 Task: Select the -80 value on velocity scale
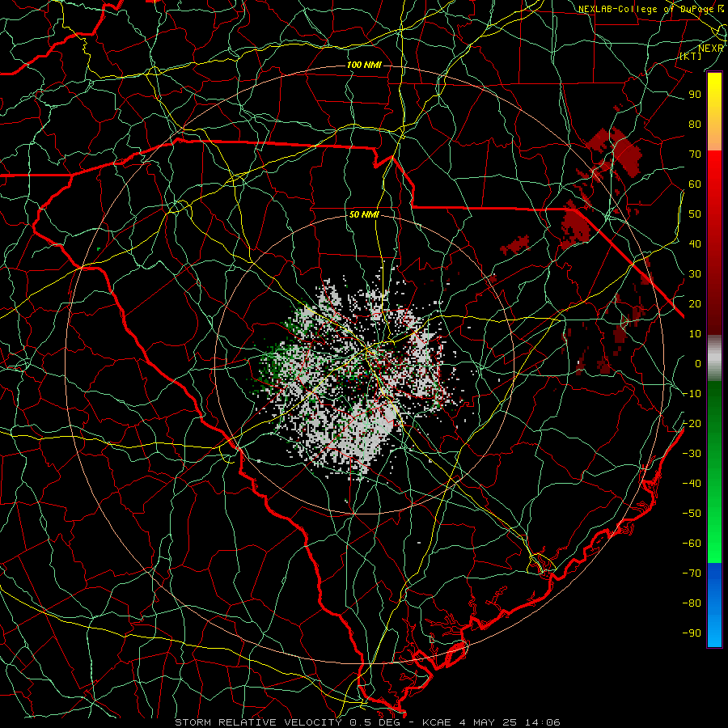(692, 603)
